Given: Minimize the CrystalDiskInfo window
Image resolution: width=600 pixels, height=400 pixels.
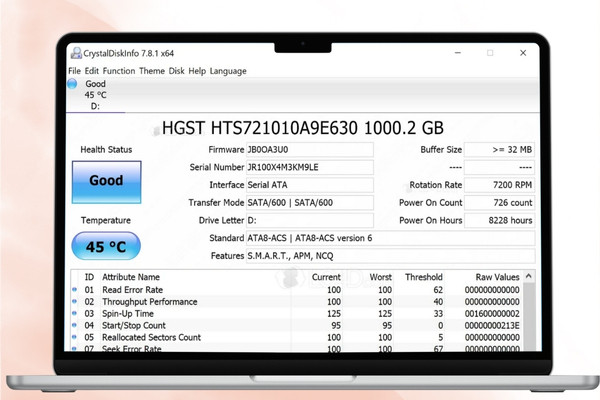Looking at the screenshot, I should coord(458,53).
